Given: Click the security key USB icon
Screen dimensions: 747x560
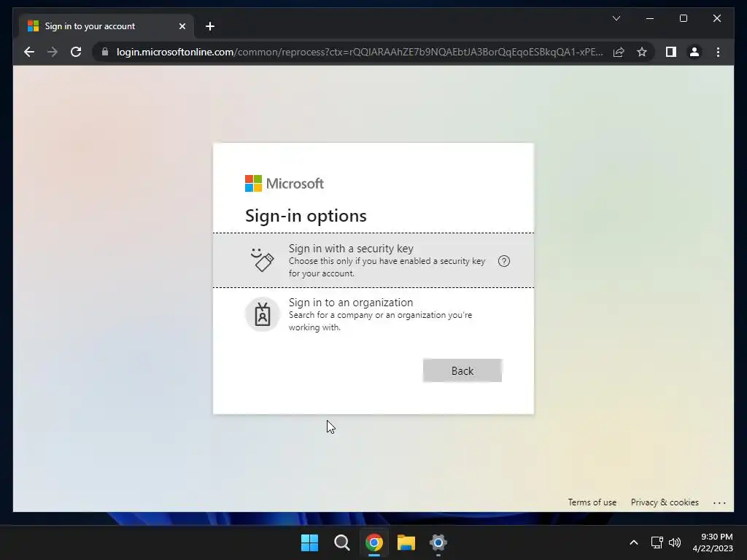Looking at the screenshot, I should coord(262,260).
